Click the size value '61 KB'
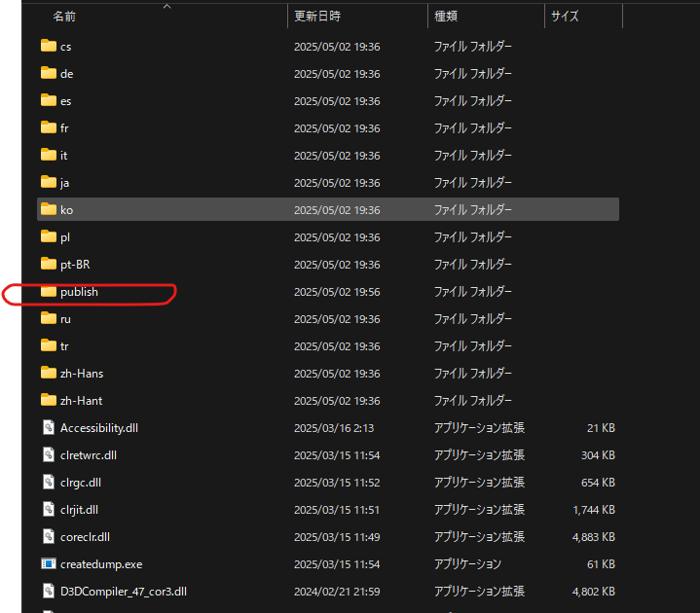700x613 pixels. (601, 564)
